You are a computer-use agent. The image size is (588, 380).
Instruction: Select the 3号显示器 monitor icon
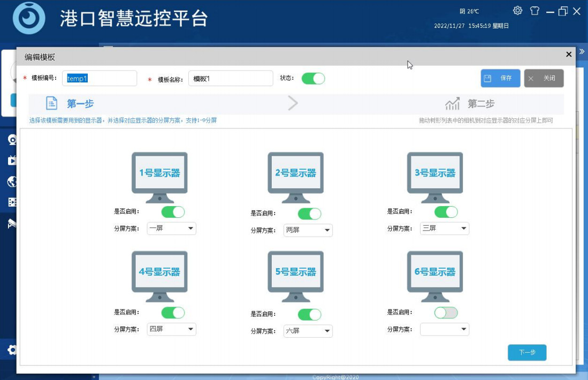click(x=434, y=177)
